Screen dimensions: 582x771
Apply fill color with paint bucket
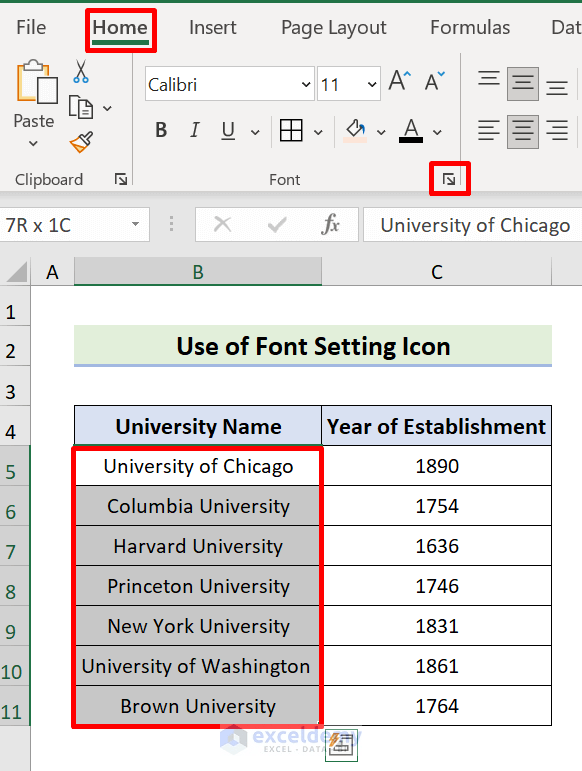(355, 131)
